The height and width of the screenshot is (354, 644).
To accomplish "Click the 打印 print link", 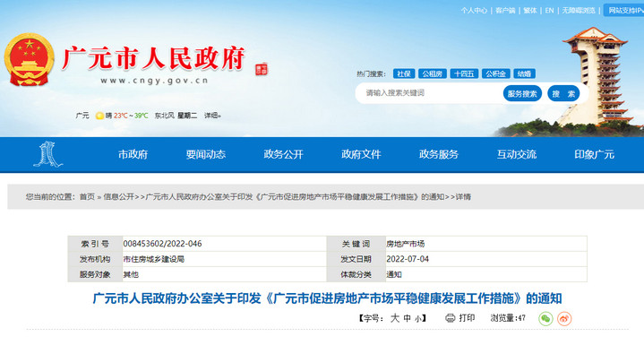I will click(467, 318).
